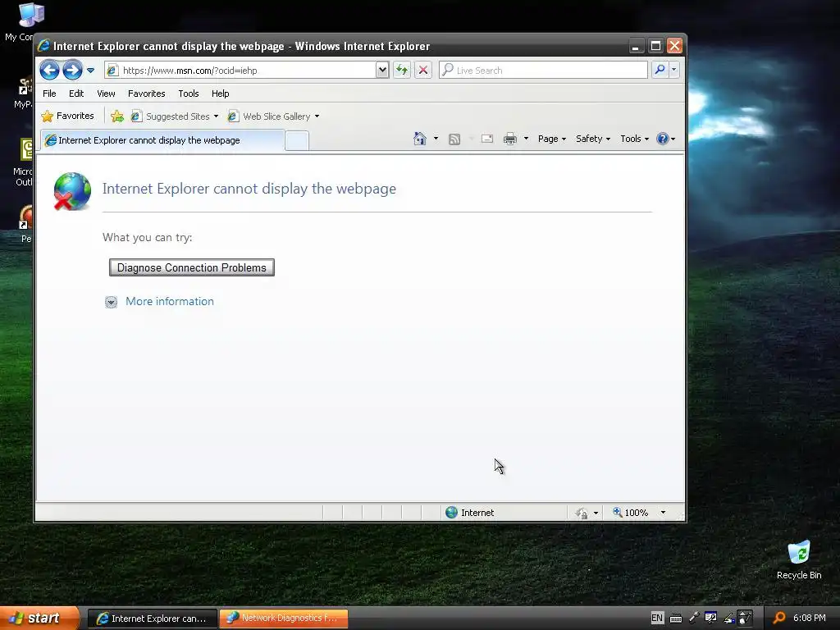Click the Diagnose Connection Problems button
The width and height of the screenshot is (840, 630).
coord(192,267)
